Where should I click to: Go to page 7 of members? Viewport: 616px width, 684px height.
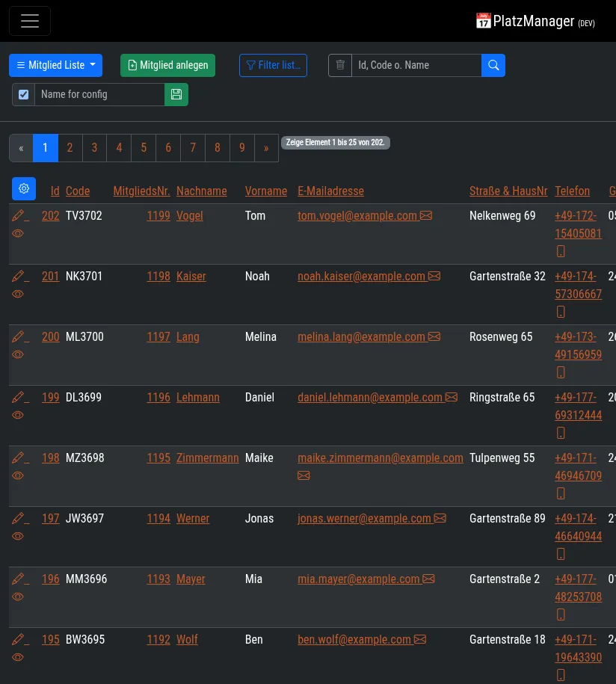(193, 148)
